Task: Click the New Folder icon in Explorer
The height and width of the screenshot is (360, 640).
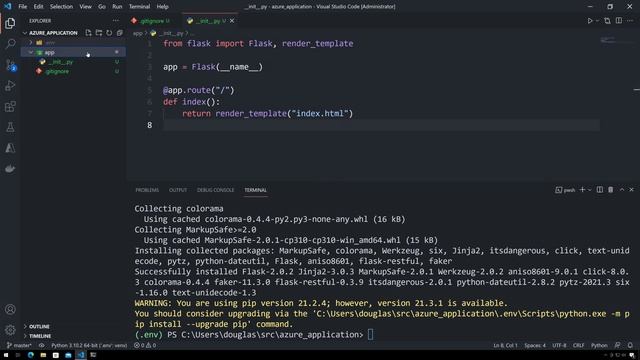Action: click(99, 33)
